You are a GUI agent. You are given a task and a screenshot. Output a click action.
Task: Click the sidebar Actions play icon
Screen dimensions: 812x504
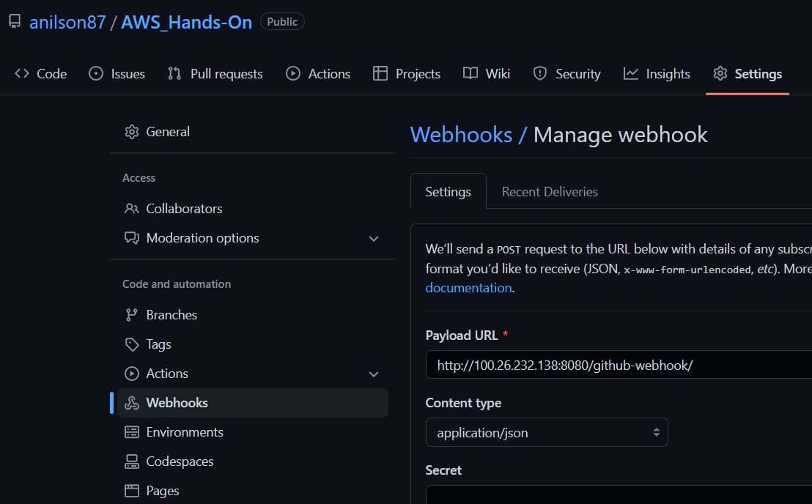(x=132, y=374)
